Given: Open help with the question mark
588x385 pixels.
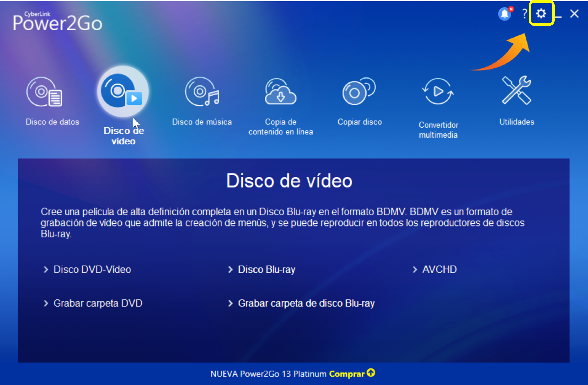Looking at the screenshot, I should [524, 14].
